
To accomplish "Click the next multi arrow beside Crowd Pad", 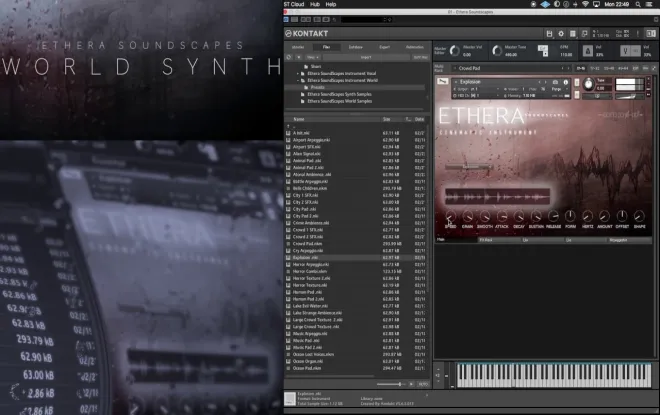I will point(568,68).
